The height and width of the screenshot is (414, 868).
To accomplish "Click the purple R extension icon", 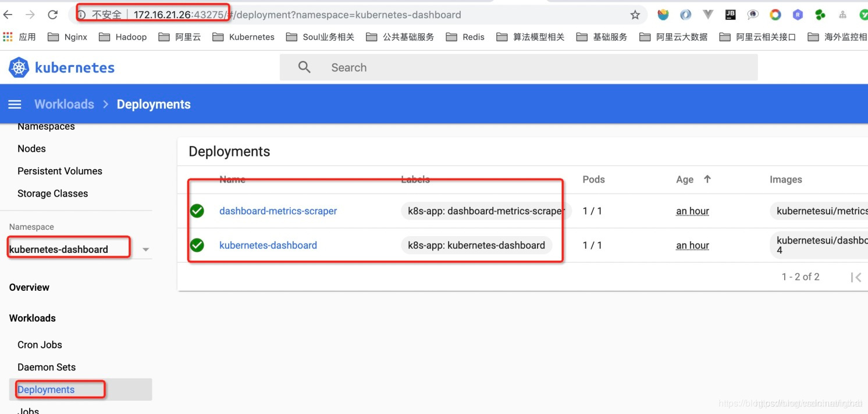I will pos(798,15).
